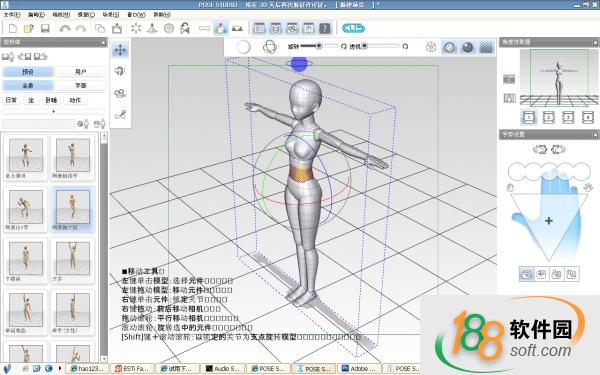Toggle the second panel-layout toolbar button

(x=276, y=28)
